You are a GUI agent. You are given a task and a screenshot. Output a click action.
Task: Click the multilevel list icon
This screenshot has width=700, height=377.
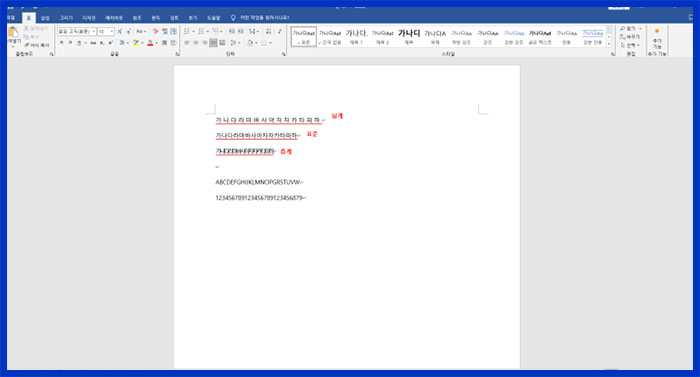click(215, 31)
